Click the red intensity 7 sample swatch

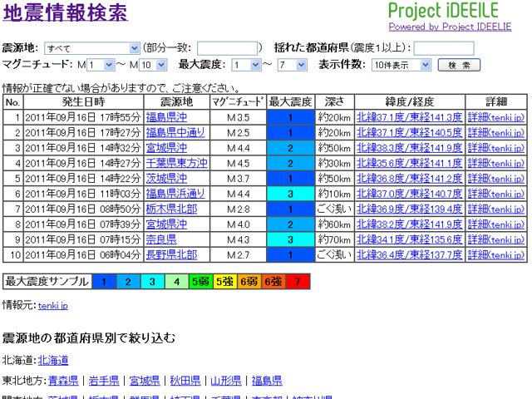pyautogui.click(x=298, y=282)
